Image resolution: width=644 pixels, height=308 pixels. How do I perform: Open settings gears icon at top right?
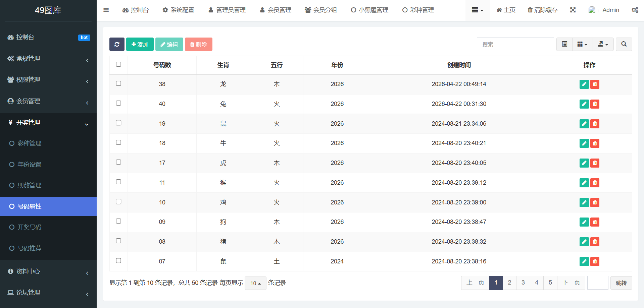pos(635,10)
